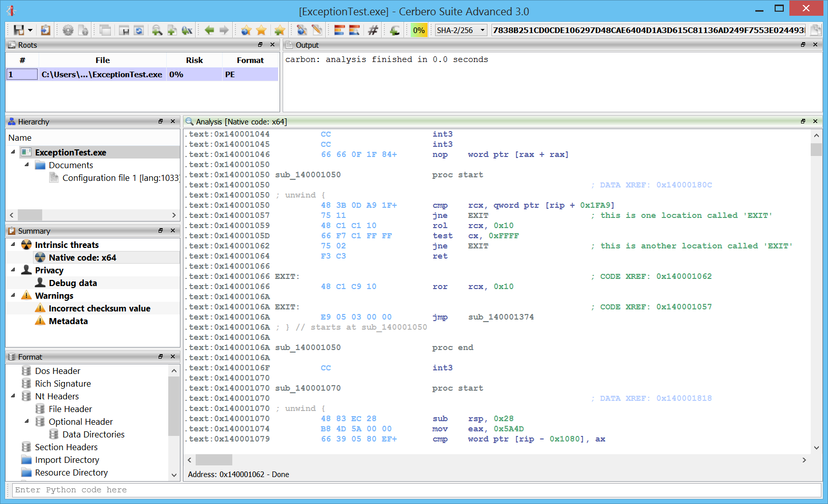The height and width of the screenshot is (504, 828).
Task: Collapse the Documents folder node
Action: tap(27, 165)
